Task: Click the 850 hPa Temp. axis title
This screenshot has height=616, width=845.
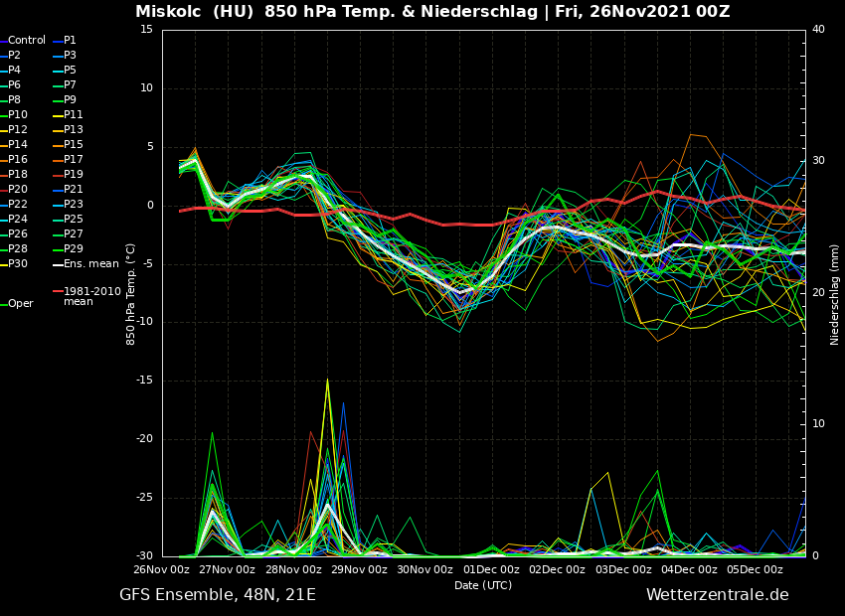Action: point(131,294)
